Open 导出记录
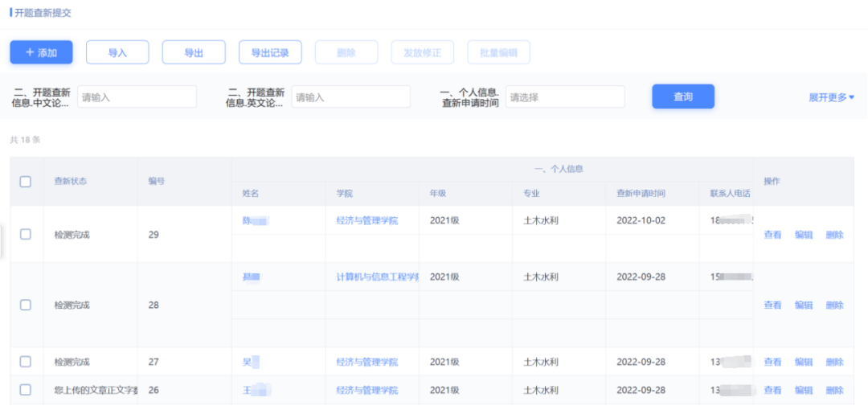Screen dimensions: 868x414 click(270, 52)
